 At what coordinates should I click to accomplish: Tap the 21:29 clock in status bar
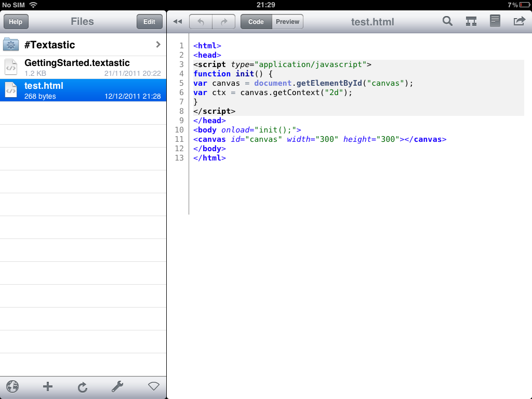(x=265, y=5)
